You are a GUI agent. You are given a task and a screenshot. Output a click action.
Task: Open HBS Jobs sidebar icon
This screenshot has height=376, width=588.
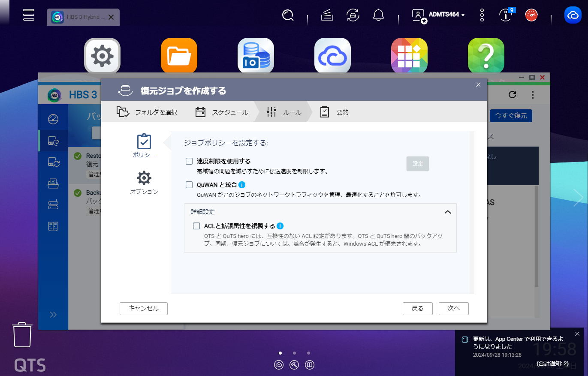pos(53,183)
